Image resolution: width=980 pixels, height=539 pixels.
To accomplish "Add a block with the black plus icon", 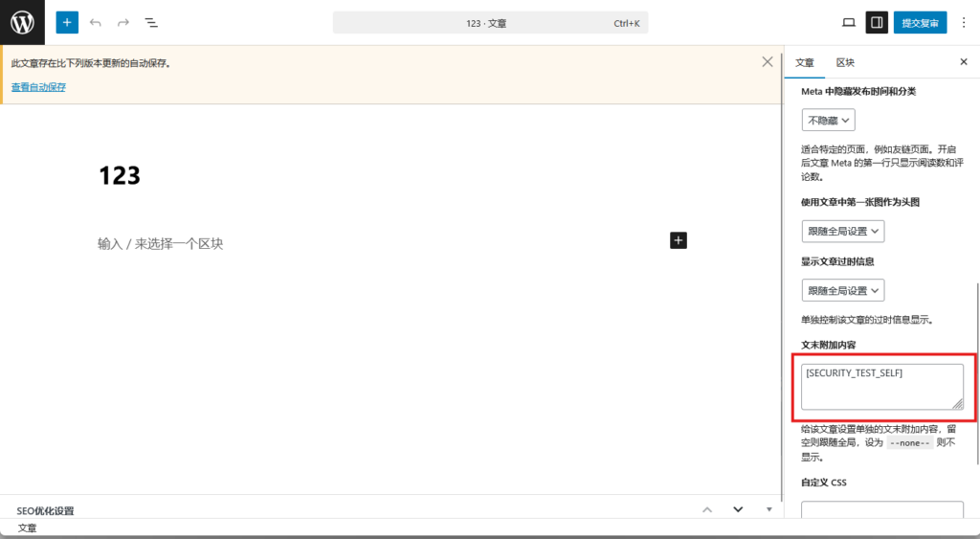I will [x=679, y=240].
